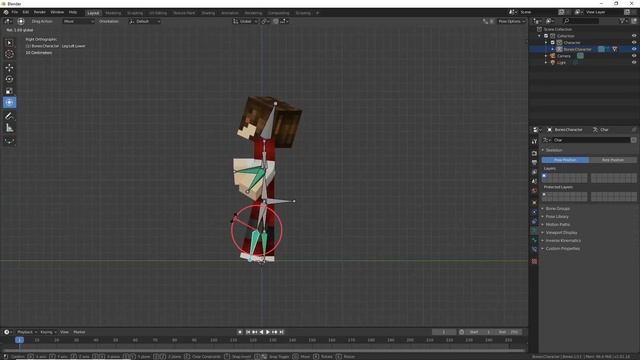Toggle visibility eye for Bones Character row
This screenshot has height=360, width=640.
click(634, 49)
